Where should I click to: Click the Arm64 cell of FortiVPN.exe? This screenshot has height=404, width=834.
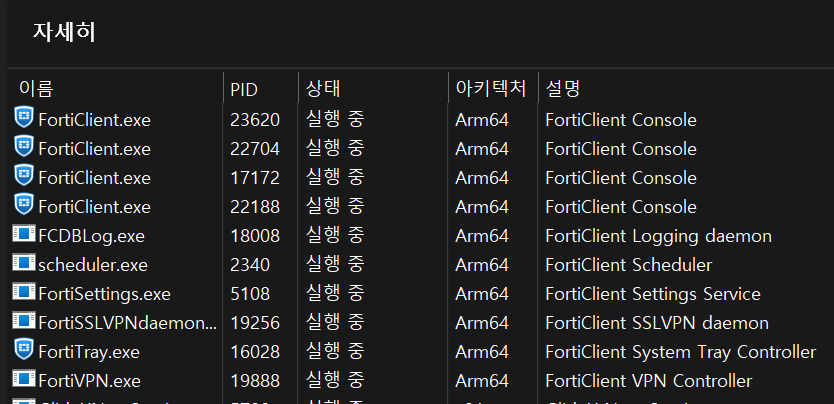(482, 381)
